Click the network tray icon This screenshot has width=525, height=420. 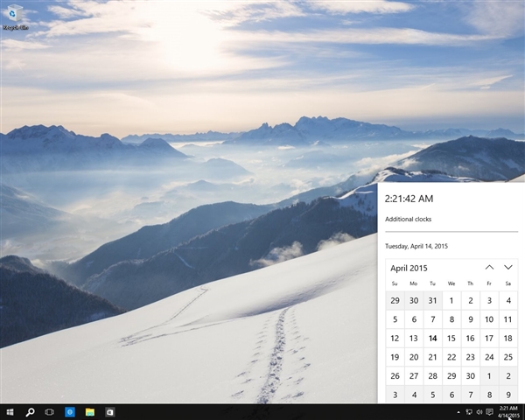tap(469, 412)
